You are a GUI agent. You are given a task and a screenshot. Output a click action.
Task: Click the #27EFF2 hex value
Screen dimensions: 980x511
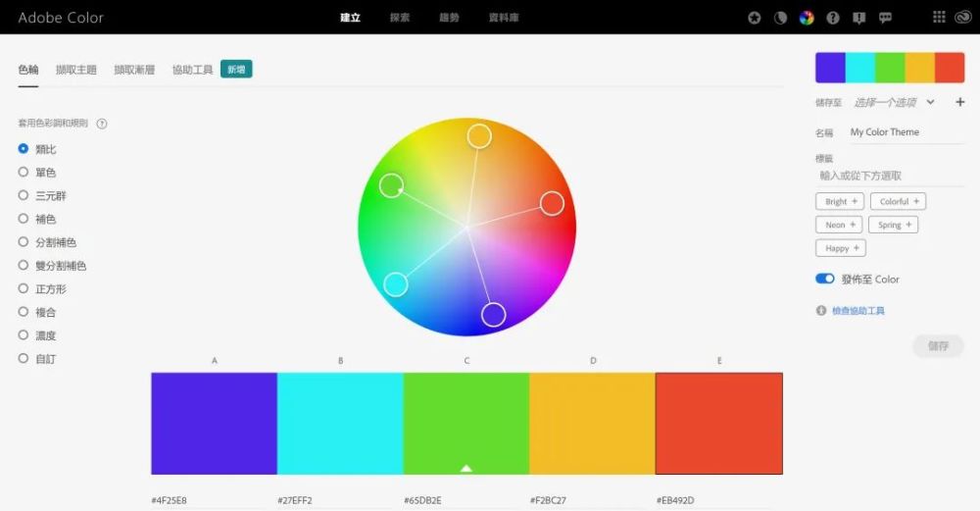click(295, 500)
